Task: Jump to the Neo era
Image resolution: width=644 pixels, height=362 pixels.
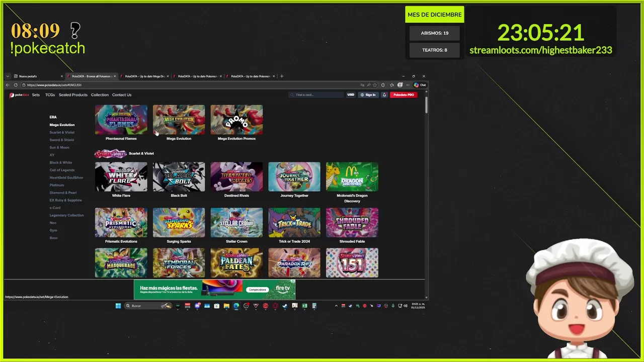Action: [53, 223]
